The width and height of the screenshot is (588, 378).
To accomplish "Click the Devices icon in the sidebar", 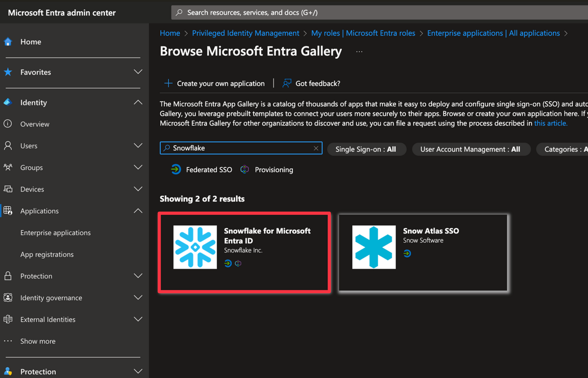I will coord(8,189).
